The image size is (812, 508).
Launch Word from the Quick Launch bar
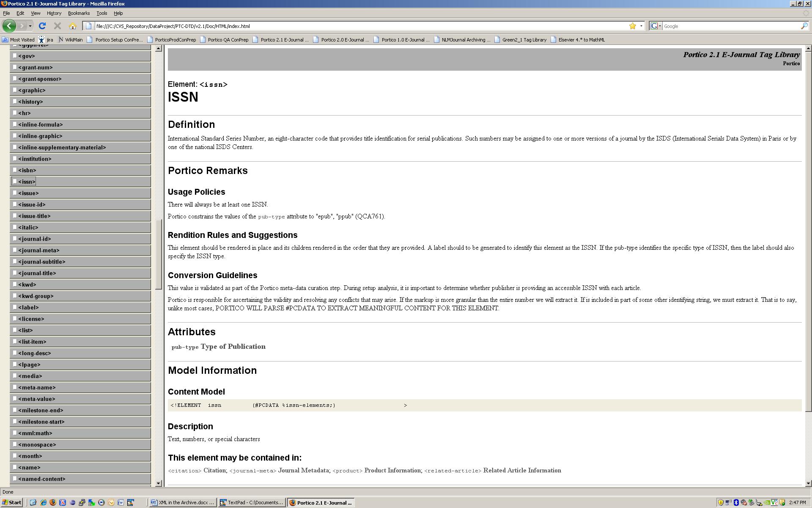pyautogui.click(x=121, y=502)
